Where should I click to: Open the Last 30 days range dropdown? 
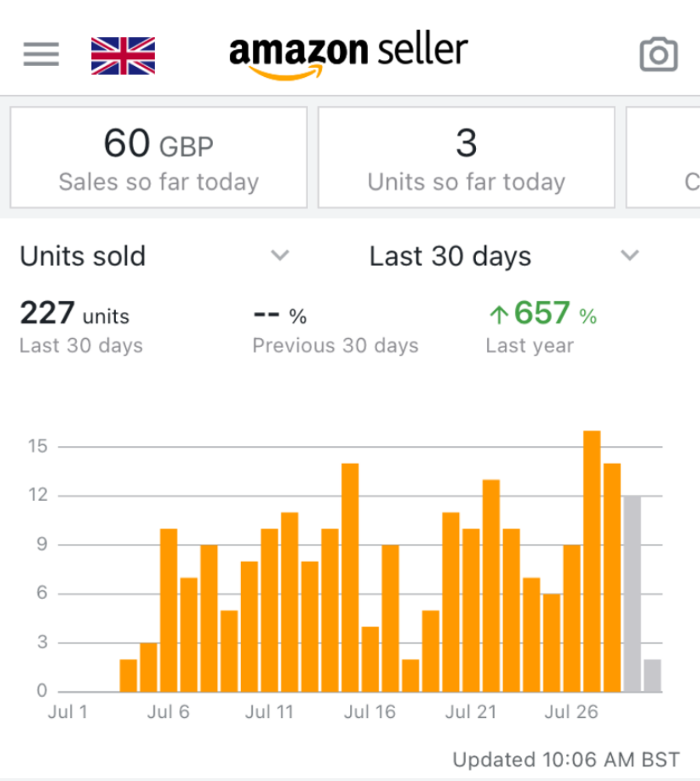[x=450, y=257]
